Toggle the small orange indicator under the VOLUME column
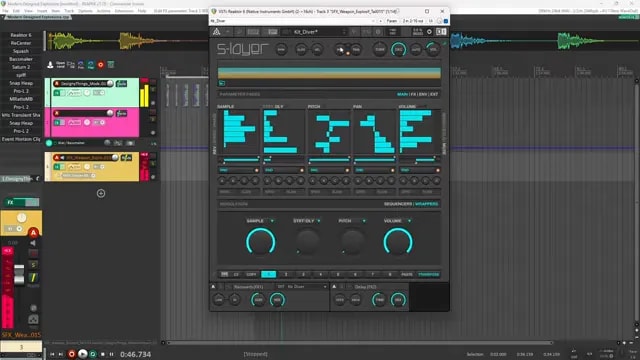The image size is (640, 360). (x=438, y=170)
